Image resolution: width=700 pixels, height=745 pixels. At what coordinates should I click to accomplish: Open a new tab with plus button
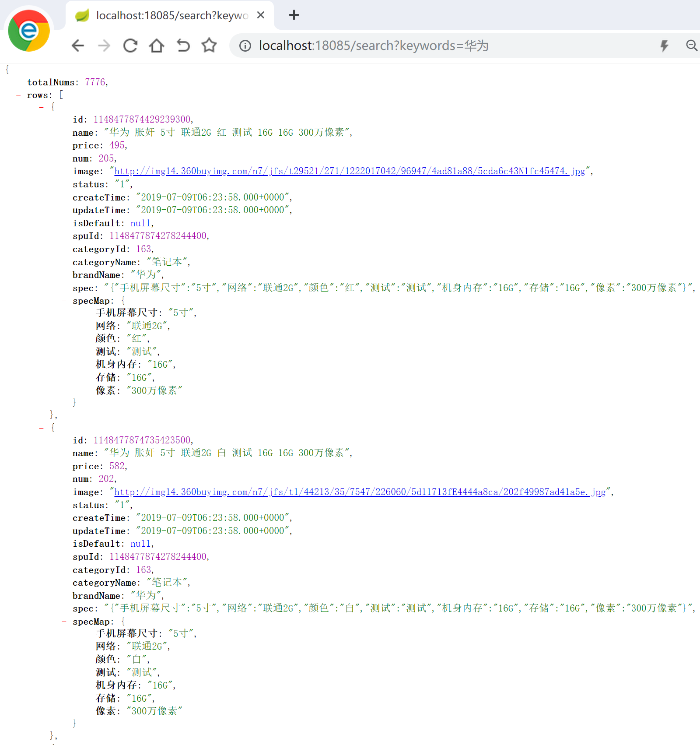[x=294, y=15]
